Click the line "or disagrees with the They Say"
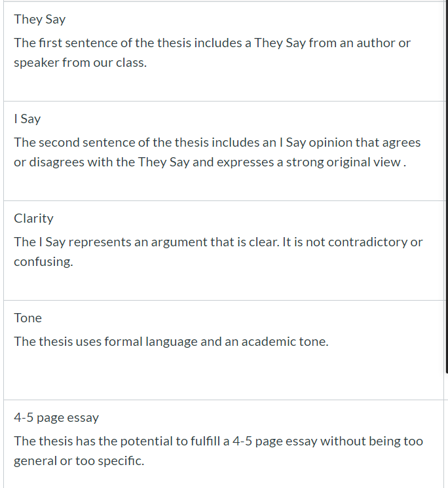448x488 pixels. point(210,162)
